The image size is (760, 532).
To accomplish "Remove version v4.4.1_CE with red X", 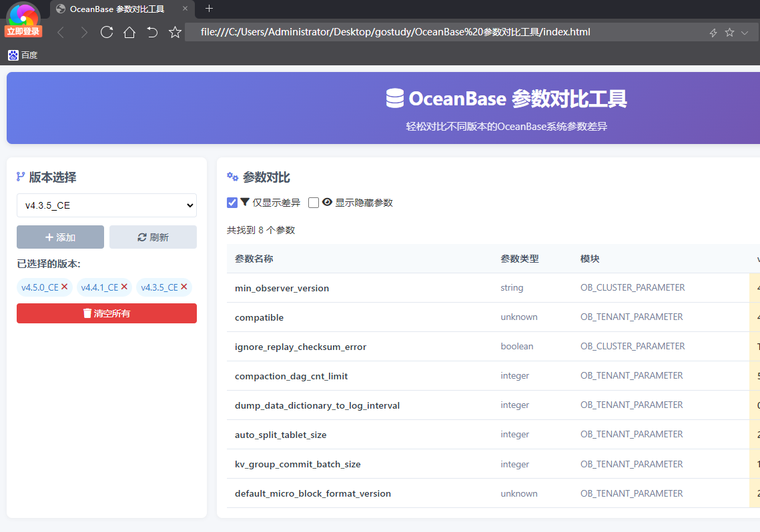I will [124, 287].
